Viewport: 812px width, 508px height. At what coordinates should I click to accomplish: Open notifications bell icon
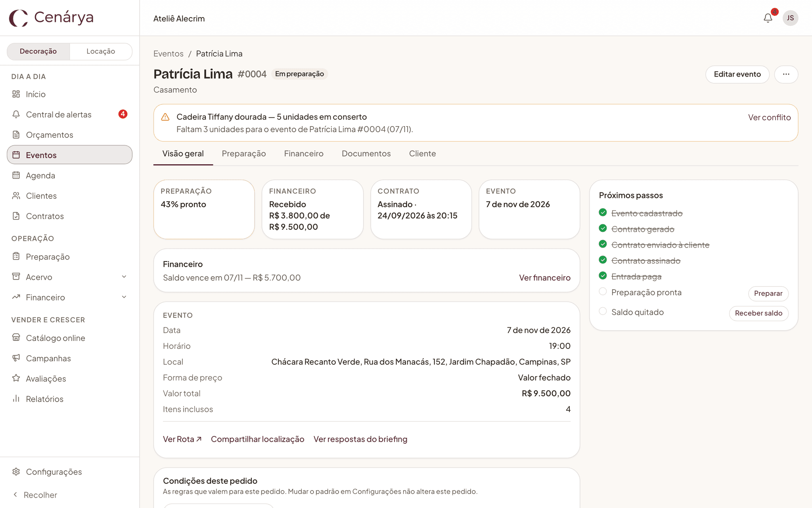click(768, 18)
